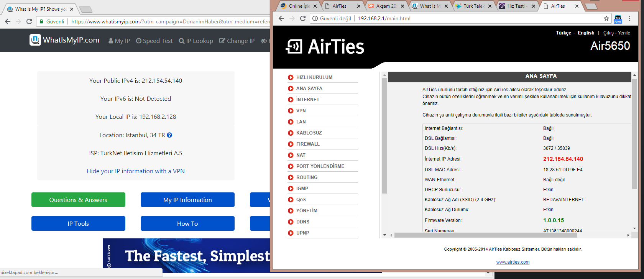Click the Questions & Answers button
This screenshot has height=279, width=644.
tap(78, 200)
